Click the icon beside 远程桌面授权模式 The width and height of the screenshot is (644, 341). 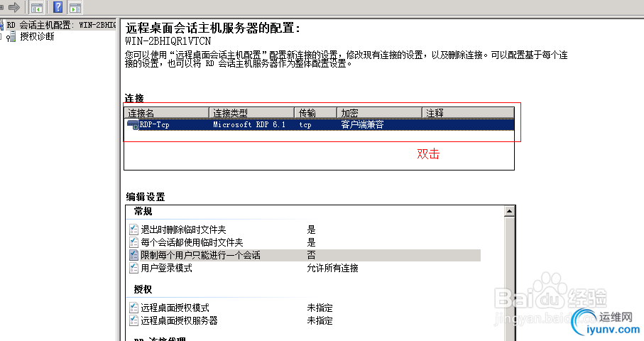click(x=133, y=308)
